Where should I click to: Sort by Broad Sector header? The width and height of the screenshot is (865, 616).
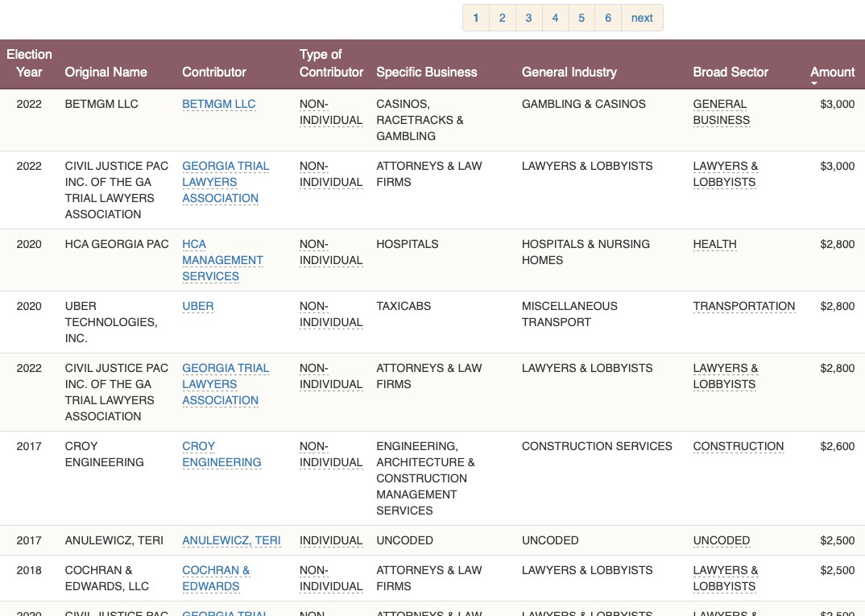click(x=730, y=72)
